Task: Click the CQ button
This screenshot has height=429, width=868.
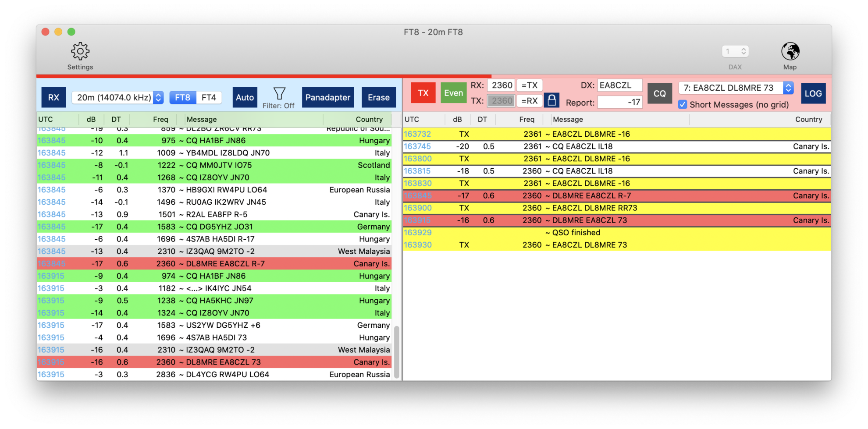Action: coord(660,93)
